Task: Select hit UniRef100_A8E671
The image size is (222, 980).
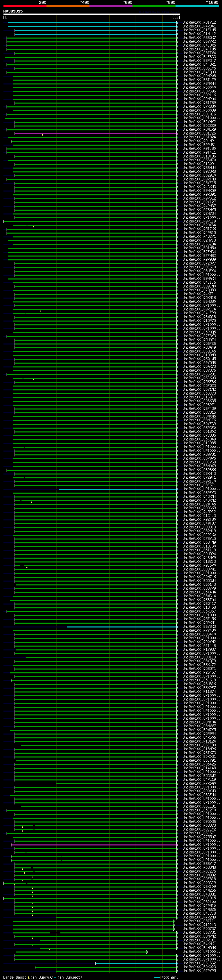Action: click(x=199, y=485)
